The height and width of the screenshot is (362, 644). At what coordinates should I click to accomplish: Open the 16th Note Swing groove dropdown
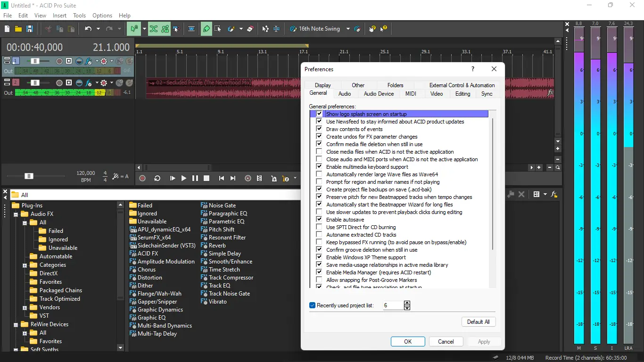click(348, 29)
